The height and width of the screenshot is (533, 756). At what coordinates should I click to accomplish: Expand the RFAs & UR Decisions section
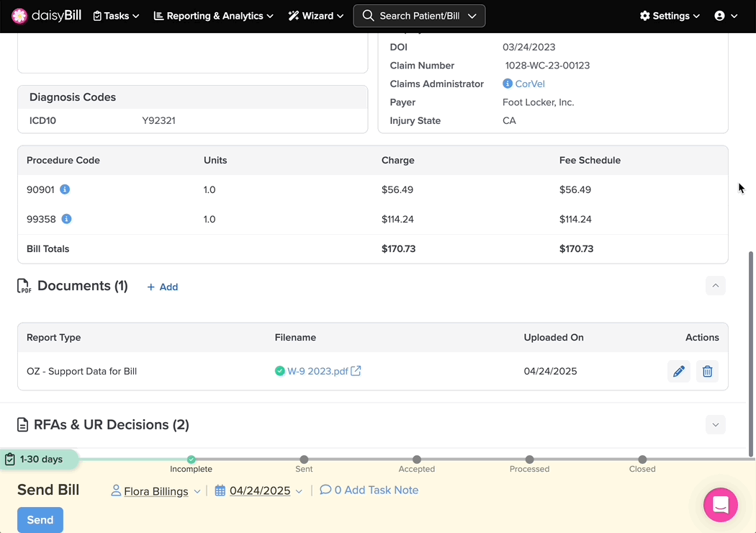pyautogui.click(x=716, y=424)
